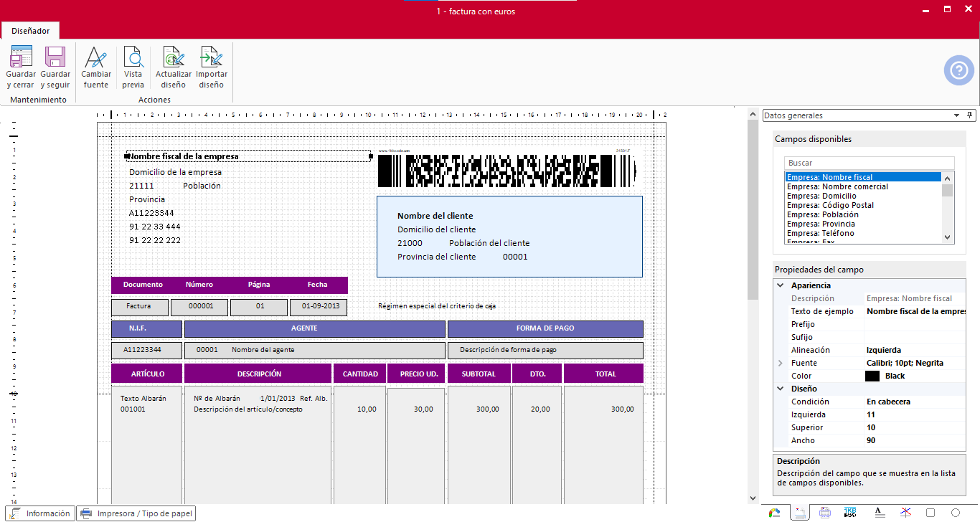Image resolution: width=980 pixels, height=522 pixels.
Task: Change the Condición value En cabecera
Action: 915,402
